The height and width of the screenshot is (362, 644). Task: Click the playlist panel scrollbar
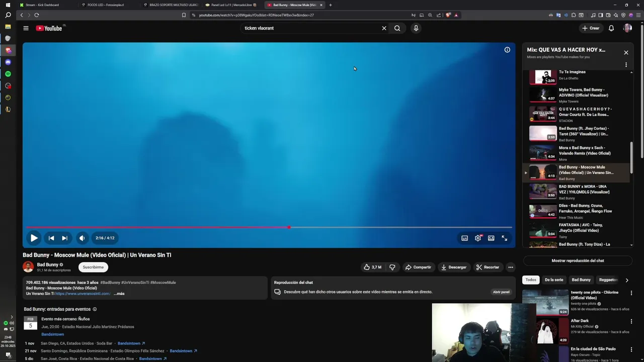pyautogui.click(x=631, y=158)
